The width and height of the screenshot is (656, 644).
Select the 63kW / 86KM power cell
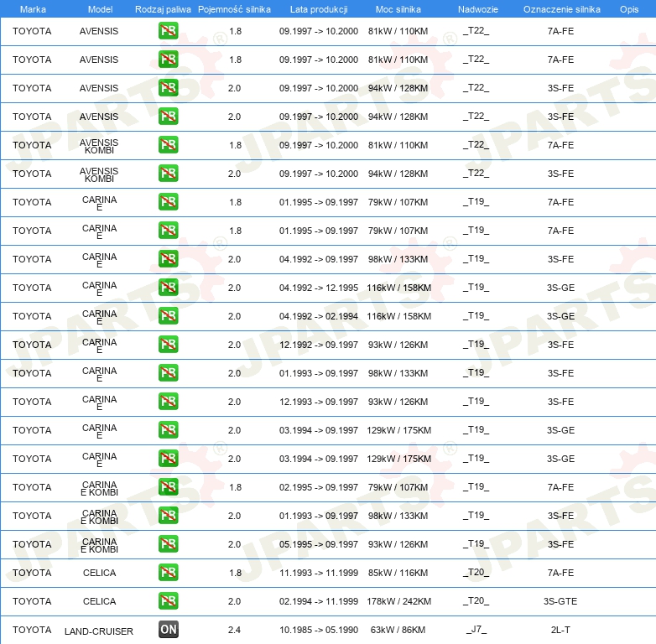398,630
